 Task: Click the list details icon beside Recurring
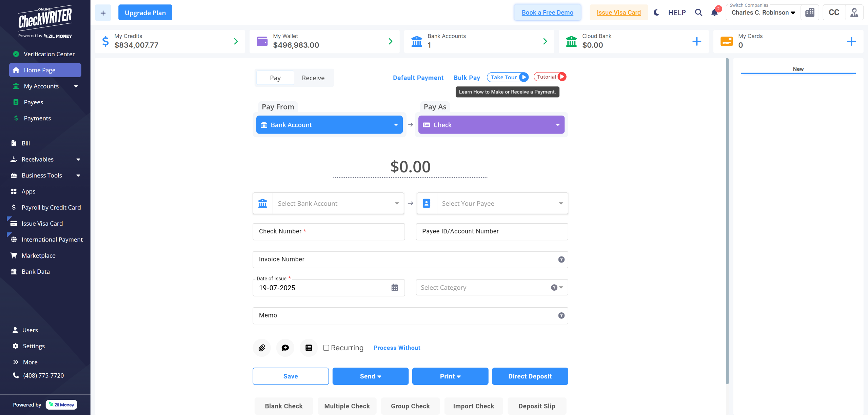tap(309, 348)
